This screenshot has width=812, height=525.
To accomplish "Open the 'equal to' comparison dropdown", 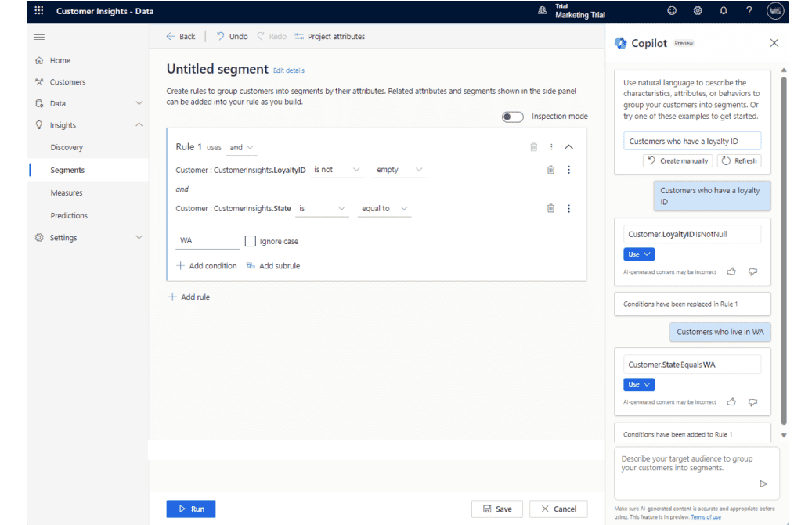I will click(384, 209).
